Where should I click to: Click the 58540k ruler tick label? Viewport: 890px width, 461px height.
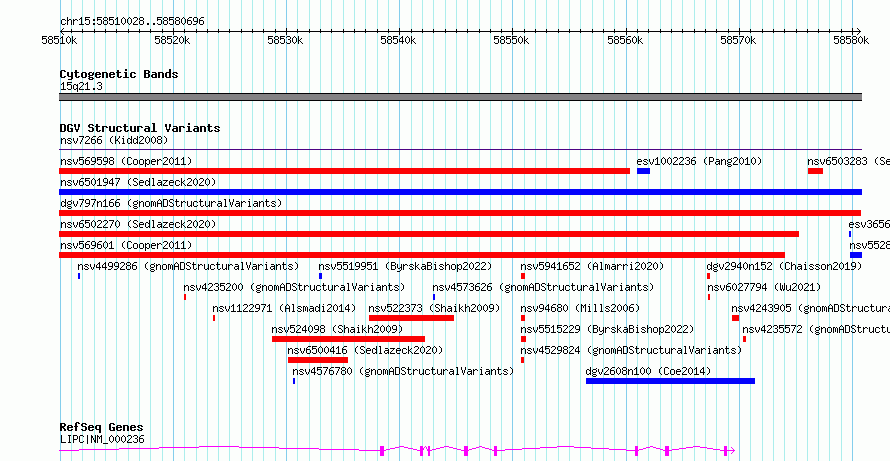tap(399, 41)
